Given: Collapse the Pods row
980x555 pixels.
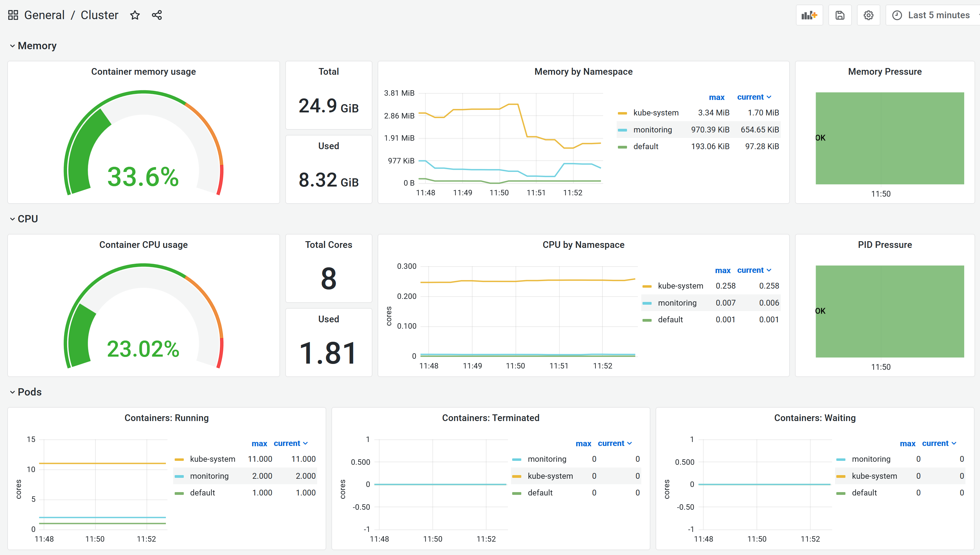Looking at the screenshot, I should [x=26, y=392].
